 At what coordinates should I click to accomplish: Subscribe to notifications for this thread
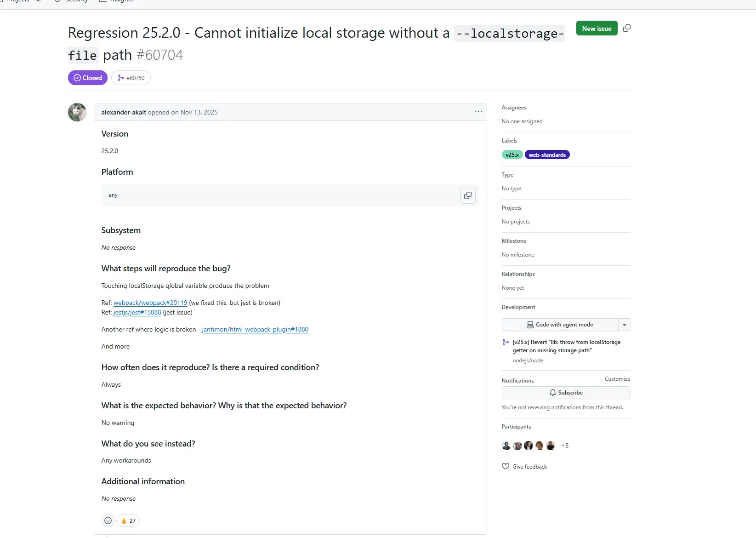566,392
